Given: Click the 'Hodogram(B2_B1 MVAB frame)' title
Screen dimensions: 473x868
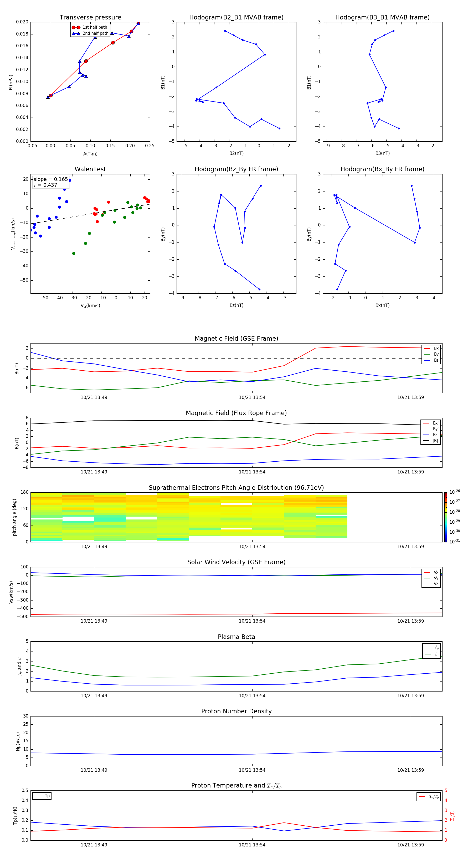Looking at the screenshot, I should tap(236, 18).
